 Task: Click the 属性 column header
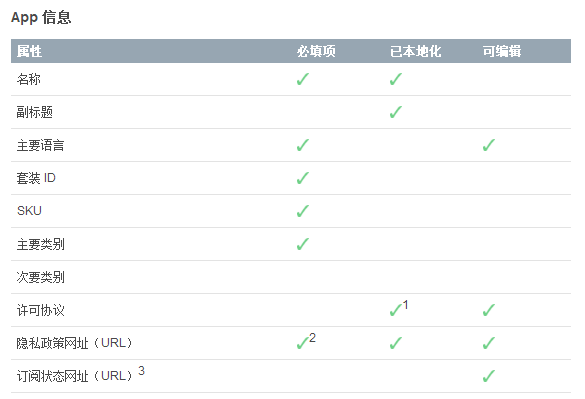coord(29,51)
